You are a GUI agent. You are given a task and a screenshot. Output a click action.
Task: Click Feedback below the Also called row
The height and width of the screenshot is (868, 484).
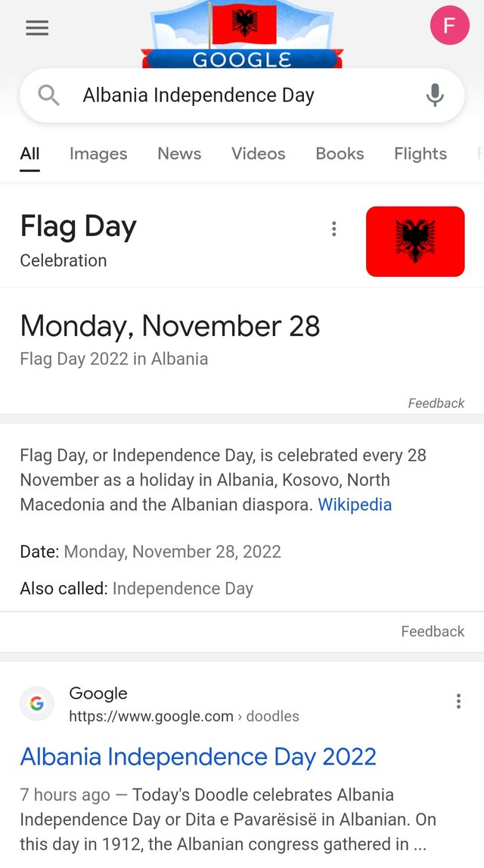tap(433, 631)
